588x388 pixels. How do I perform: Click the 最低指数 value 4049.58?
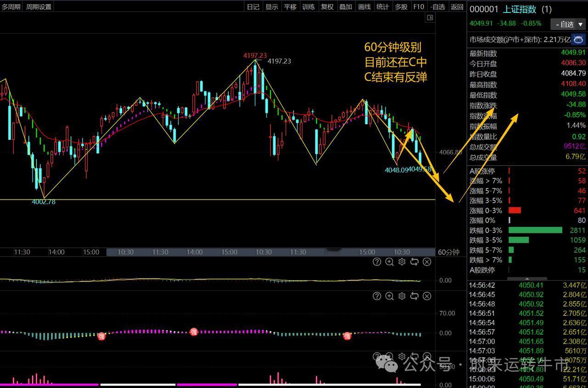(x=573, y=95)
